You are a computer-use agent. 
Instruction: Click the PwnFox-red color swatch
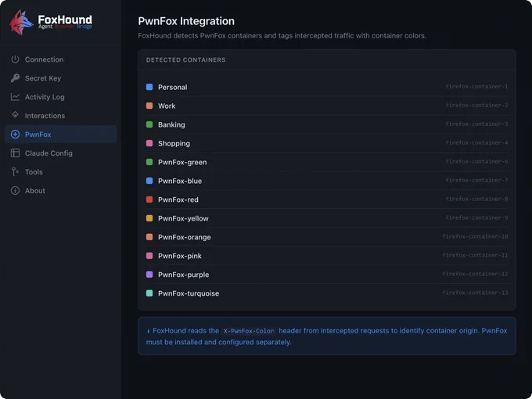149,199
